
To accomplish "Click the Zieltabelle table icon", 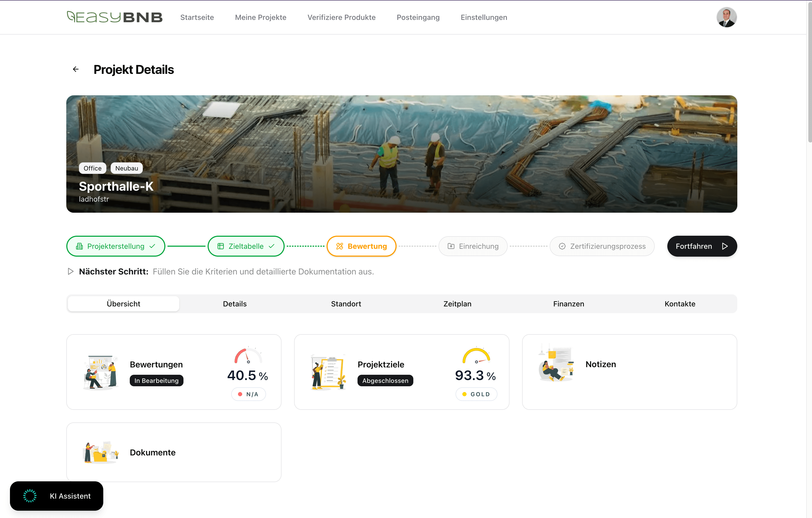I will 220,246.
